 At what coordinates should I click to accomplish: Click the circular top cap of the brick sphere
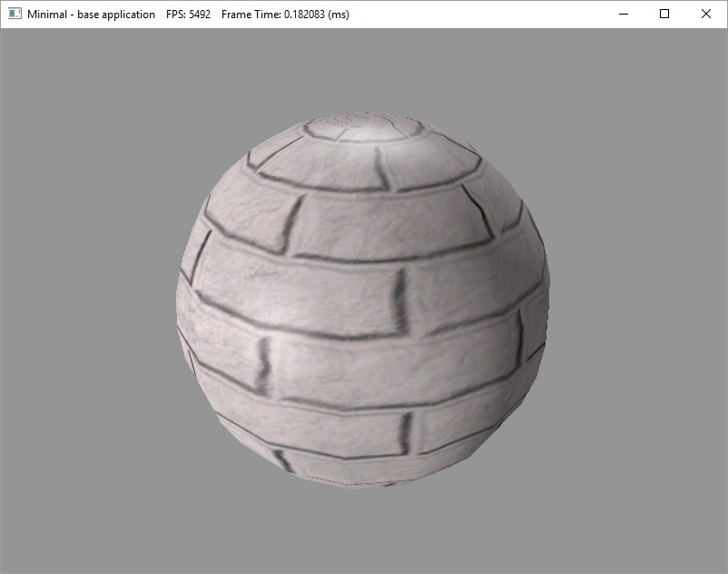point(365,125)
